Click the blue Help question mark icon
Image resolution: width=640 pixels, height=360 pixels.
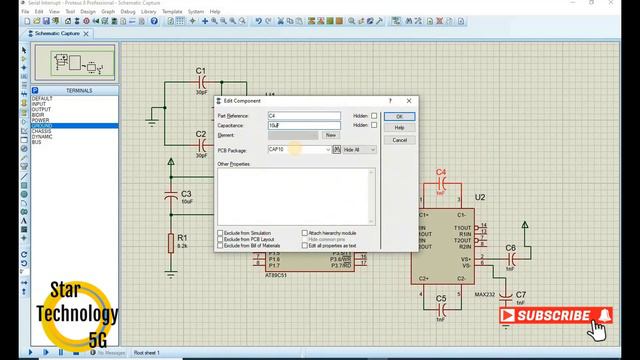154,21
